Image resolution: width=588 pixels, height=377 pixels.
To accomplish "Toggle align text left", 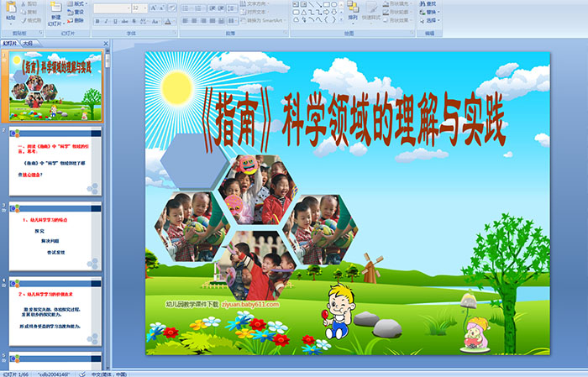I will (x=186, y=21).
